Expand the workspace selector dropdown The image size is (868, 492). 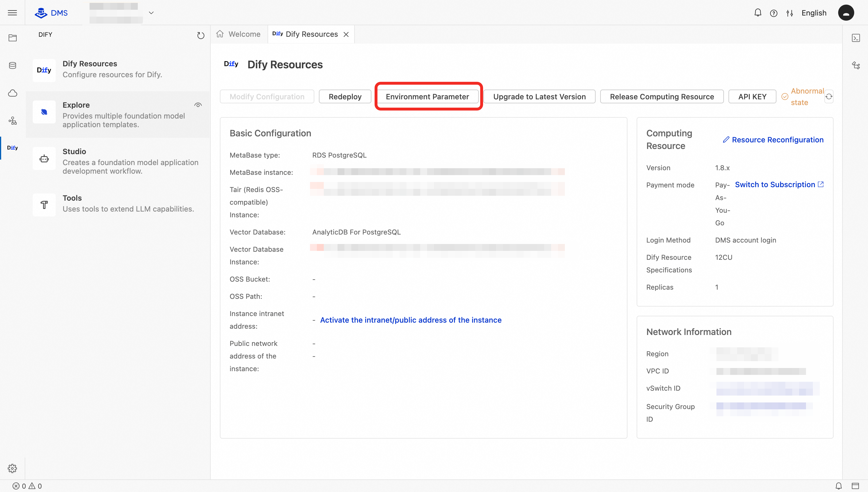coord(151,13)
